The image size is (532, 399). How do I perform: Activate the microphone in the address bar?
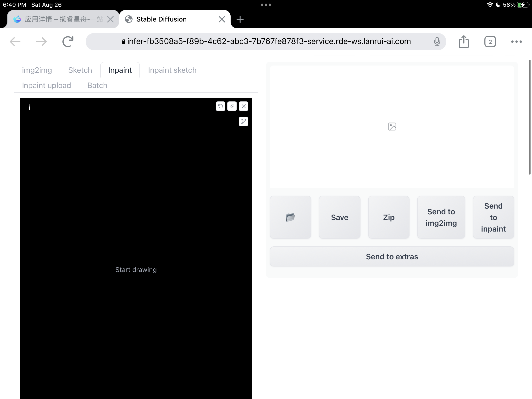click(437, 41)
